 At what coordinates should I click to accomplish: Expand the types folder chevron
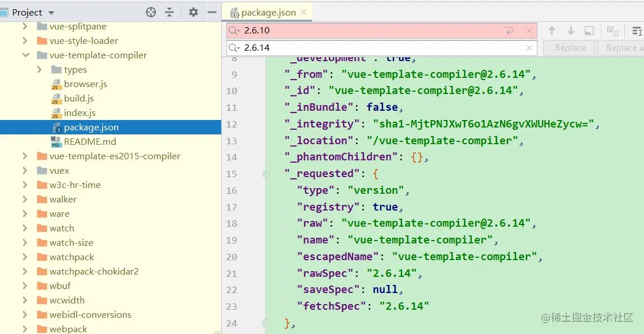click(x=39, y=70)
